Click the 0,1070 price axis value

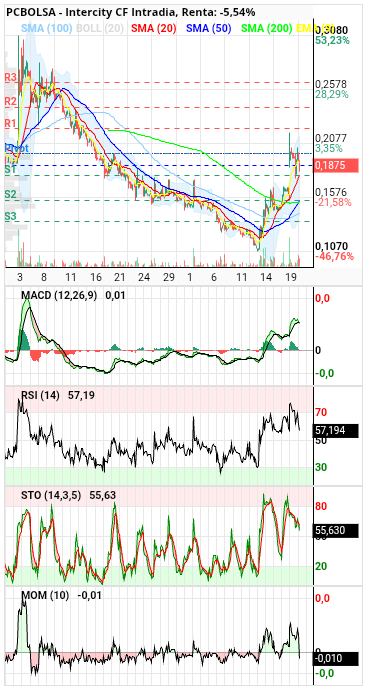[x=332, y=246]
